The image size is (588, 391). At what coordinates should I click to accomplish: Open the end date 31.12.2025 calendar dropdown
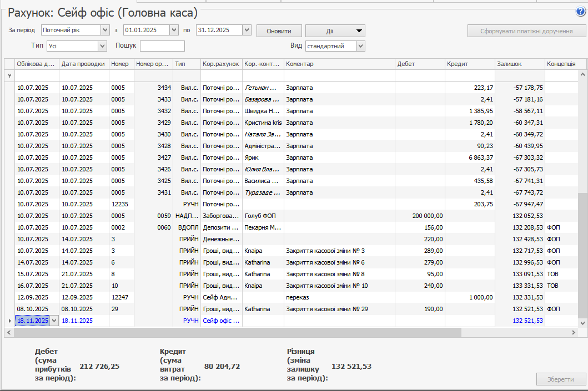tap(247, 30)
